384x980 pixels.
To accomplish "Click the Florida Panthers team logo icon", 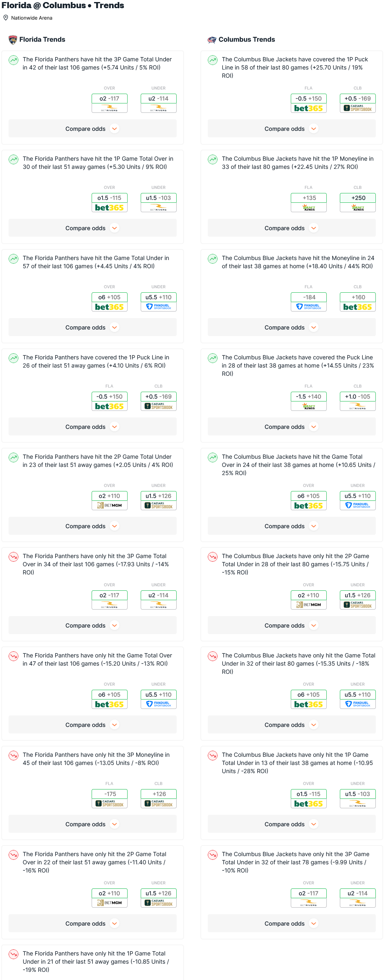I will 13,40.
